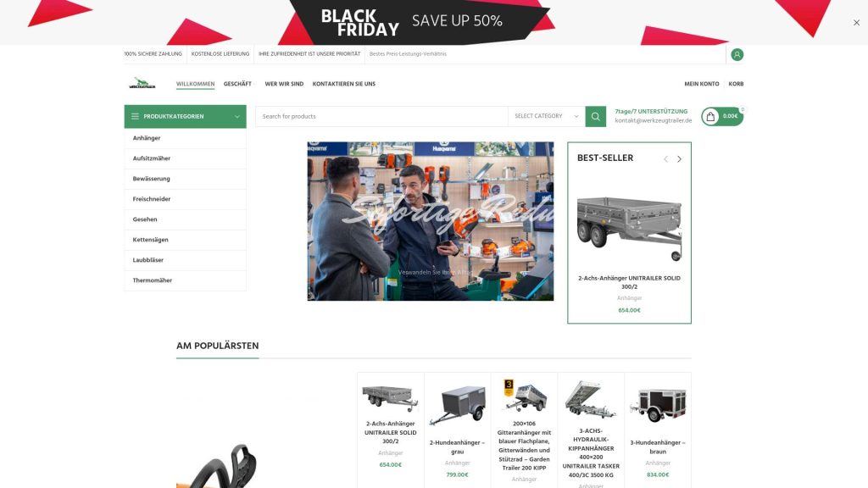Open the shopping bag cart icon
The image size is (868, 488).
pos(711,116)
